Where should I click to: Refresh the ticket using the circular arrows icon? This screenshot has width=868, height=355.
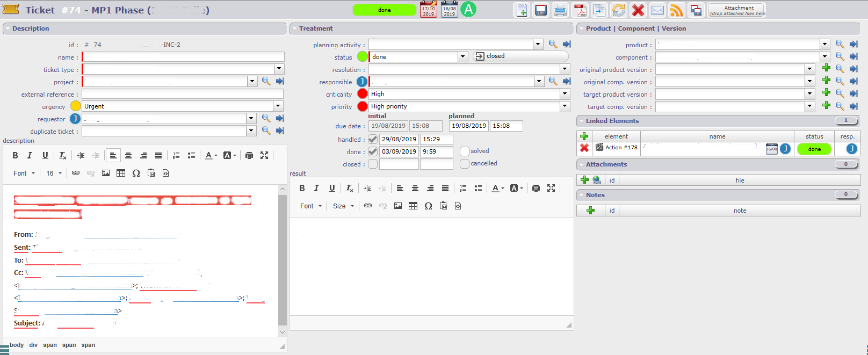tap(619, 10)
